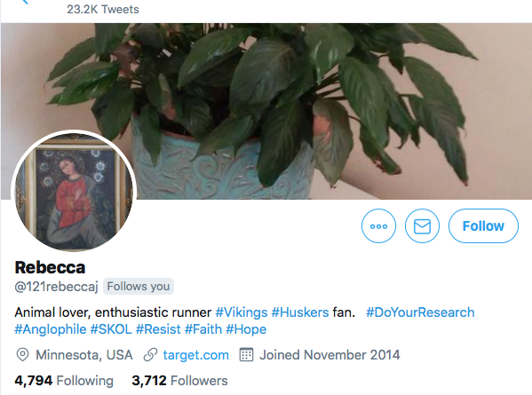Screen dimensions: 532x395
Task: Click the calendar icon beside Joined date
Action: click(246, 355)
